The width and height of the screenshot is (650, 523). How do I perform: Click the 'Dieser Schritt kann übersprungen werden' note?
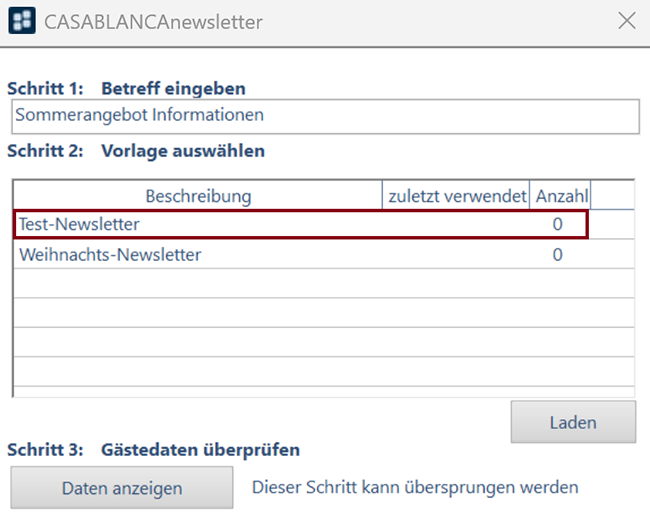click(x=415, y=487)
